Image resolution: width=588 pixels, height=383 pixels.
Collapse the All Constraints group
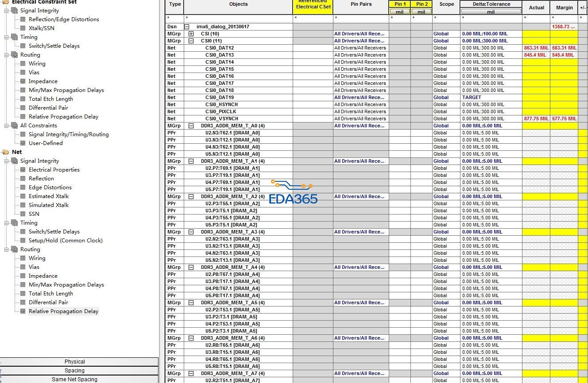click(7, 126)
